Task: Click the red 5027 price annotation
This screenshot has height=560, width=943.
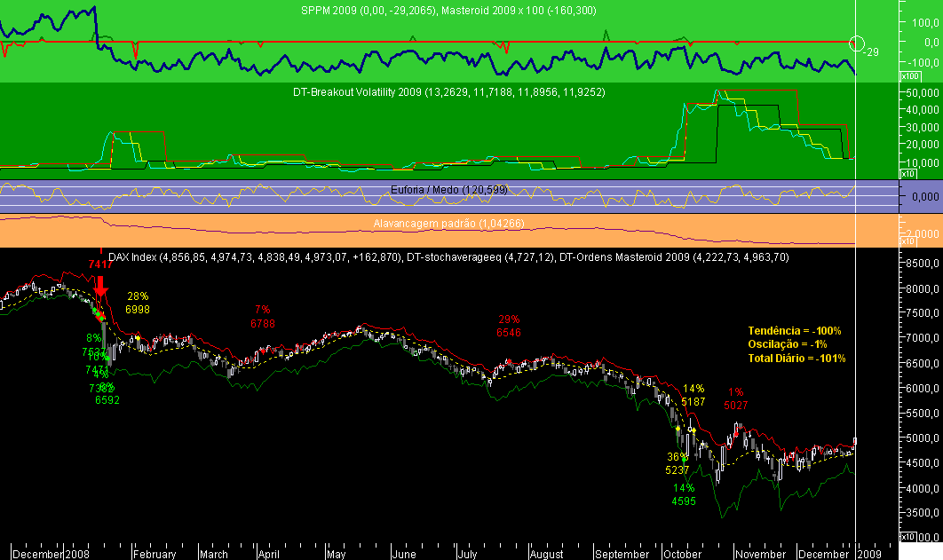Action: point(735,406)
